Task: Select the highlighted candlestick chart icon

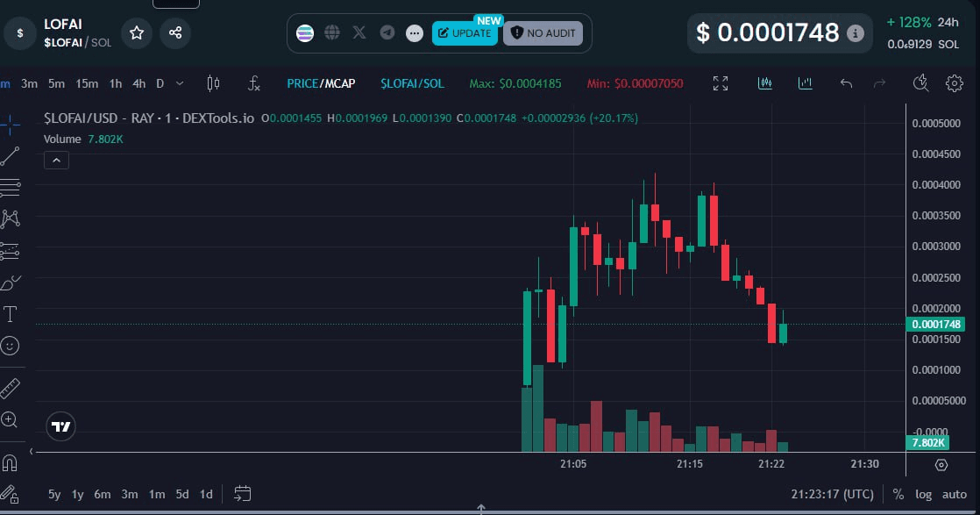Action: 765,83
